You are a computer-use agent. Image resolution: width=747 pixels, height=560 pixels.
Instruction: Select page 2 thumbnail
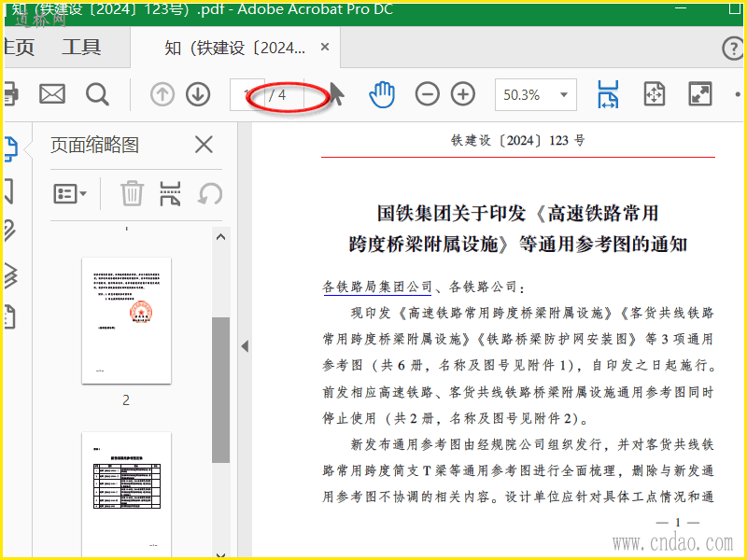[126, 320]
